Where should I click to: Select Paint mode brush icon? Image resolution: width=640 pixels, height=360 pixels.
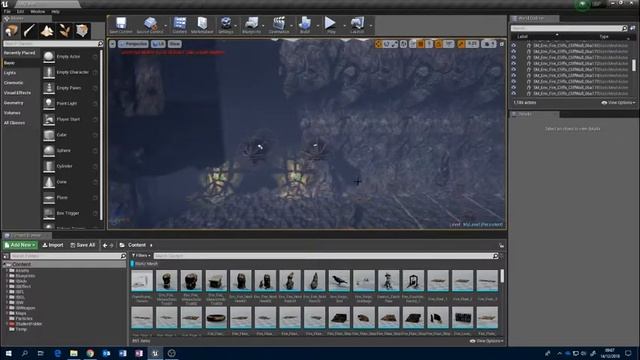tap(29, 31)
